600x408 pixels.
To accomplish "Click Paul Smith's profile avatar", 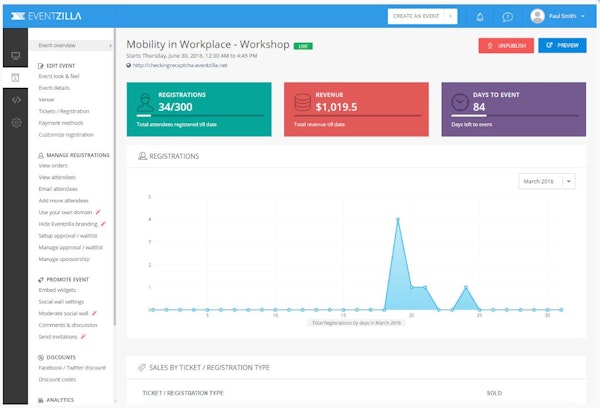I will click(539, 17).
